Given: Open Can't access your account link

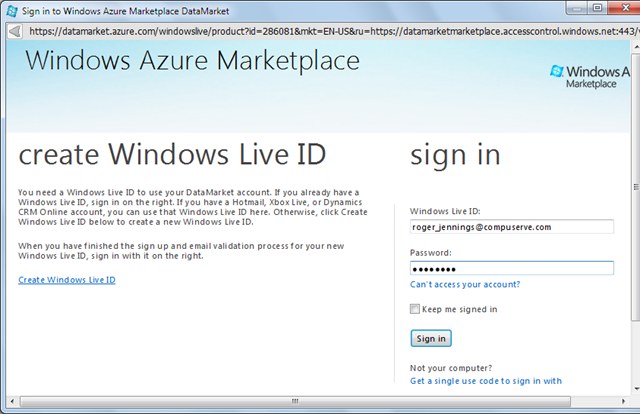Looking at the screenshot, I should 465,285.
